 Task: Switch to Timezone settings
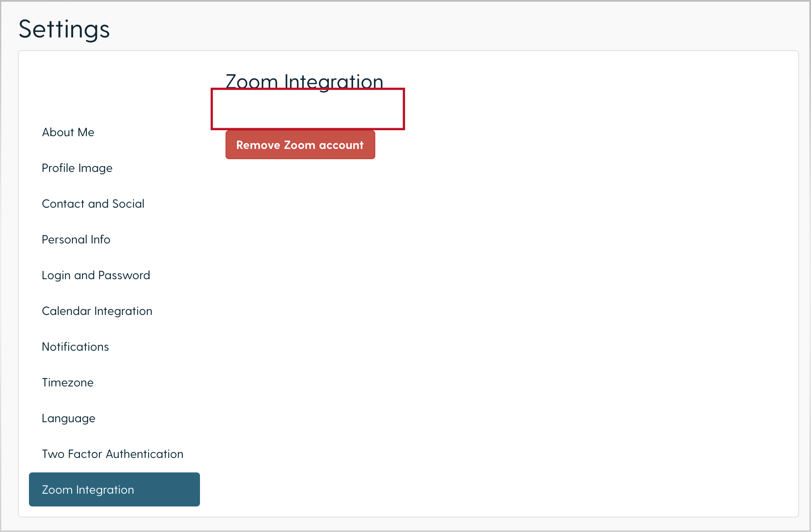pyautogui.click(x=67, y=382)
